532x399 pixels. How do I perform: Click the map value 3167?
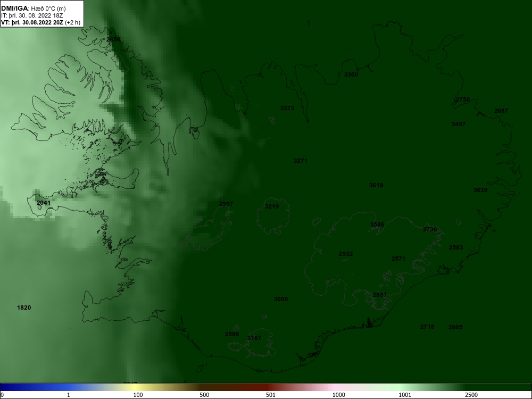pos(254,338)
